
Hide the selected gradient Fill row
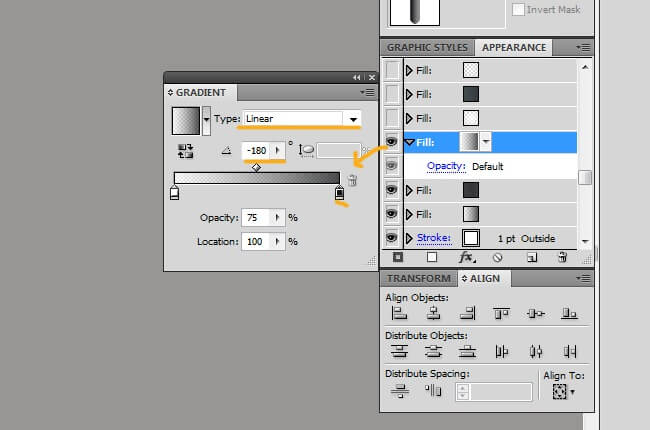tap(392, 142)
